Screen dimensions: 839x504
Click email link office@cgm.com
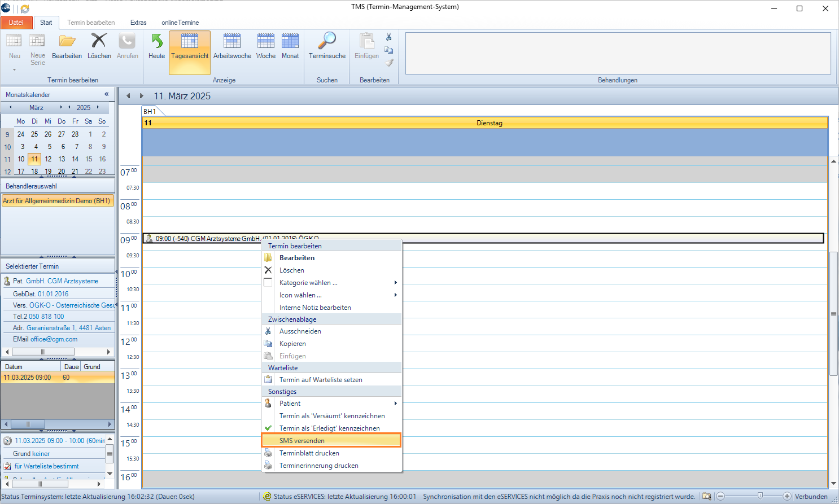[x=54, y=339]
